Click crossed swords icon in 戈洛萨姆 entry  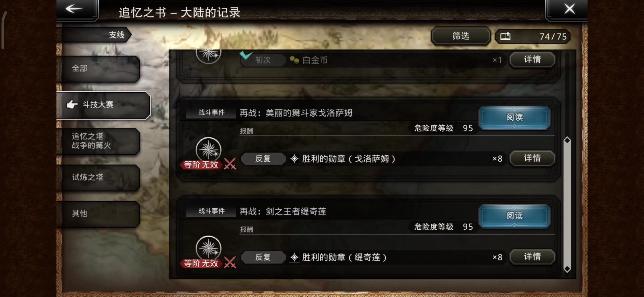pyautogui.click(x=230, y=164)
